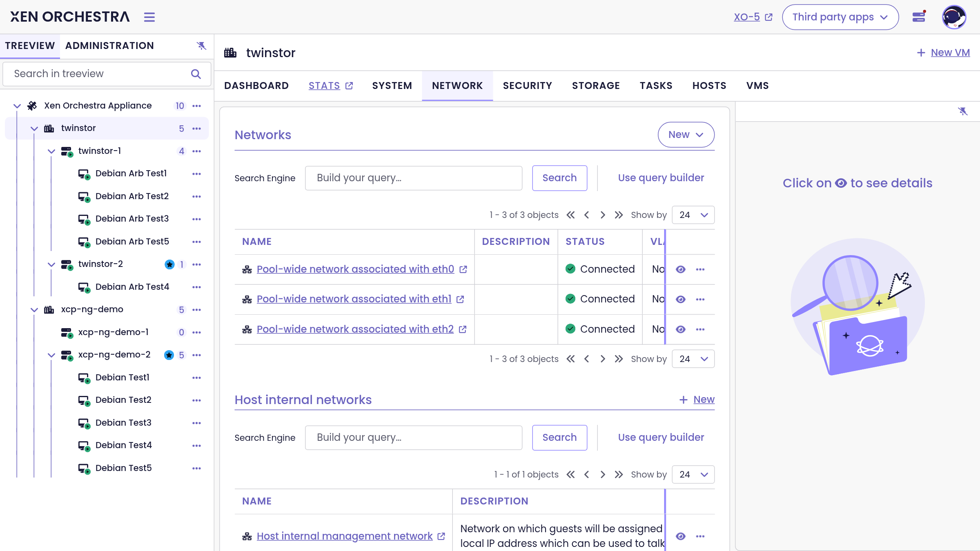This screenshot has height=551, width=980.
Task: Go to previous page in Host internal networks pagination
Action: coord(587,474)
